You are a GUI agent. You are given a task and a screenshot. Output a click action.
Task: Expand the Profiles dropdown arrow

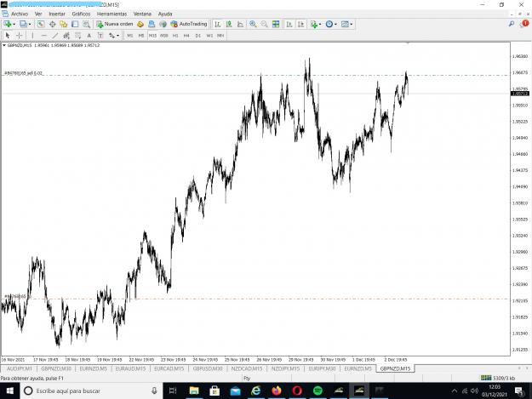pyautogui.click(x=30, y=25)
